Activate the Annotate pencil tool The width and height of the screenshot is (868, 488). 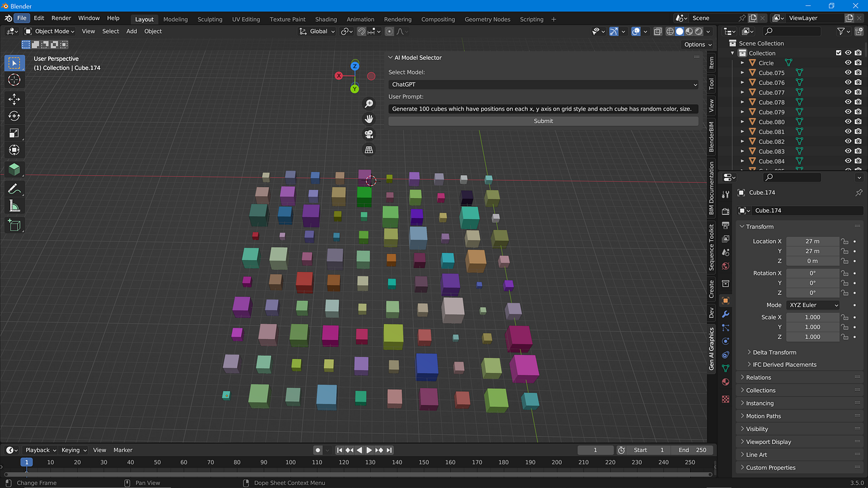(14, 189)
